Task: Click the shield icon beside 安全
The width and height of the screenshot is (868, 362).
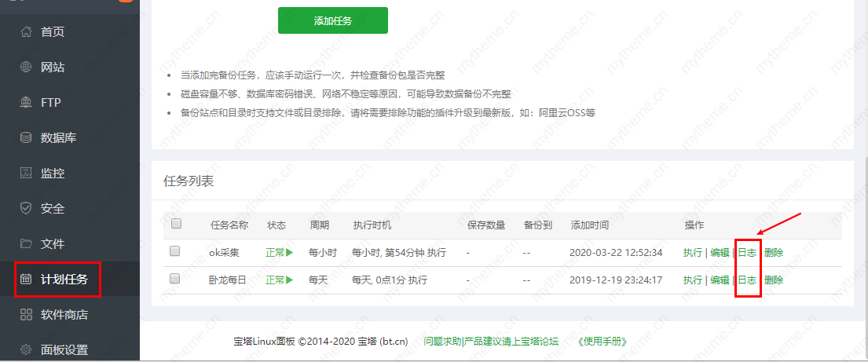Action: (x=26, y=209)
